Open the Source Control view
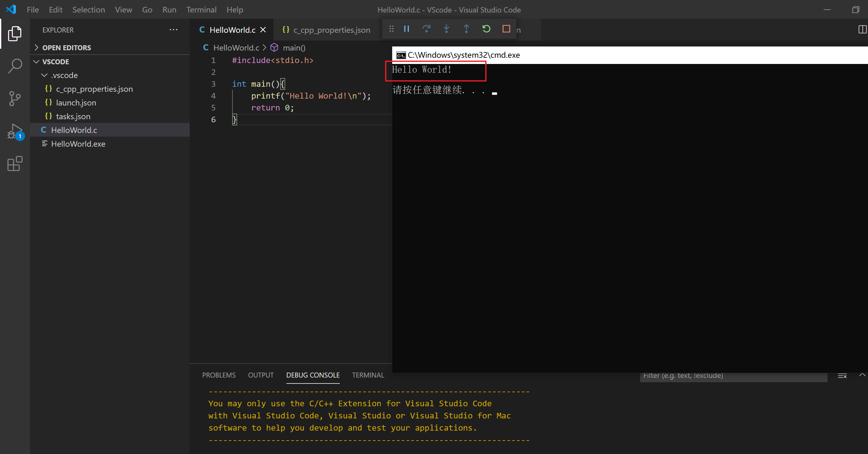868x454 pixels. coord(14,98)
